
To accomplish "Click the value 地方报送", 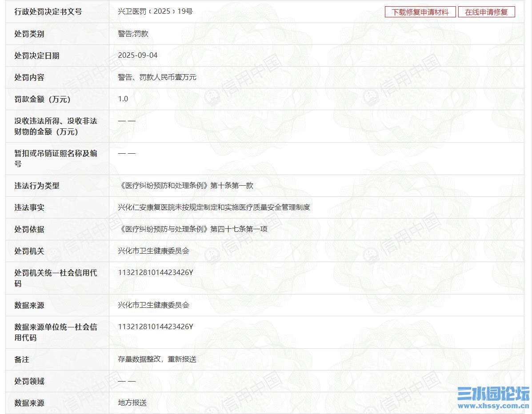I will (x=132, y=402).
